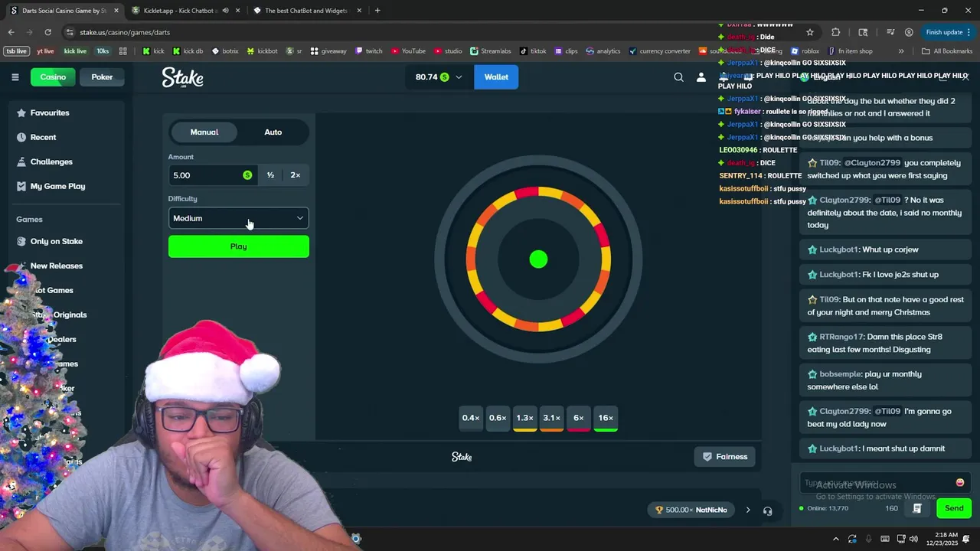Select the 16× green multiplier tile
The image size is (980, 551).
pos(606,418)
